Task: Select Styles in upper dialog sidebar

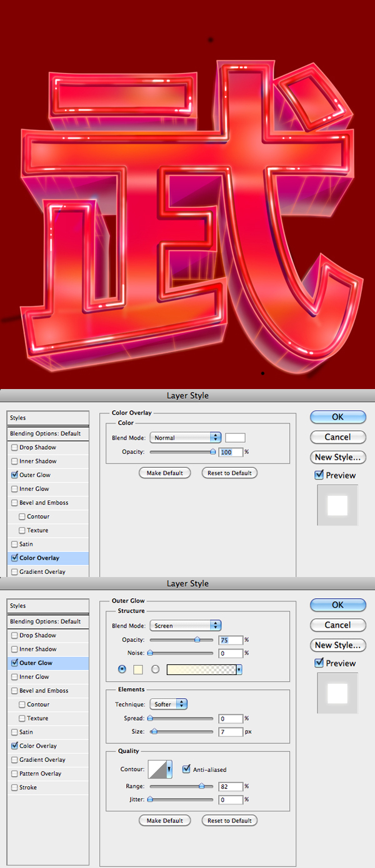Action: point(48,418)
